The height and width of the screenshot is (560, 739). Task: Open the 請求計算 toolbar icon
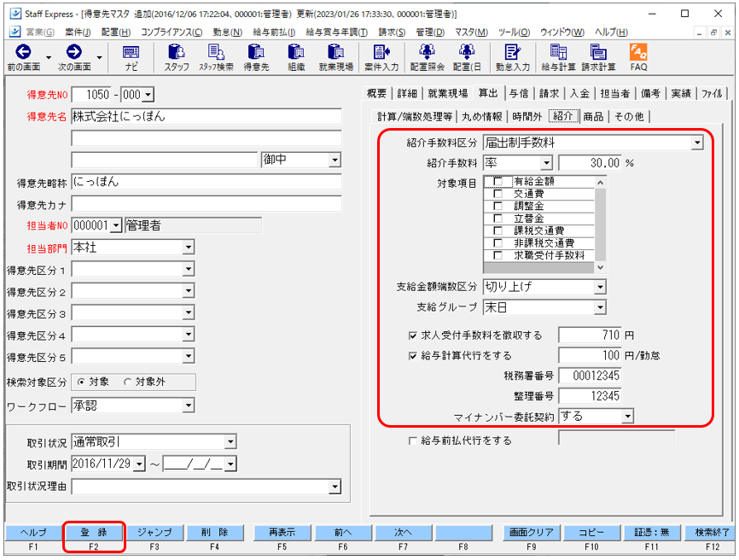[598, 52]
